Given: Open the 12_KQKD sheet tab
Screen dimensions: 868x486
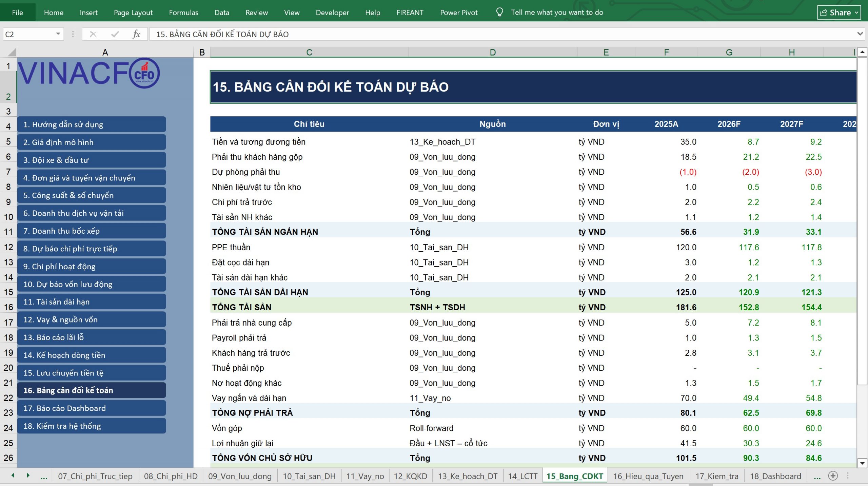Looking at the screenshot, I should (410, 477).
